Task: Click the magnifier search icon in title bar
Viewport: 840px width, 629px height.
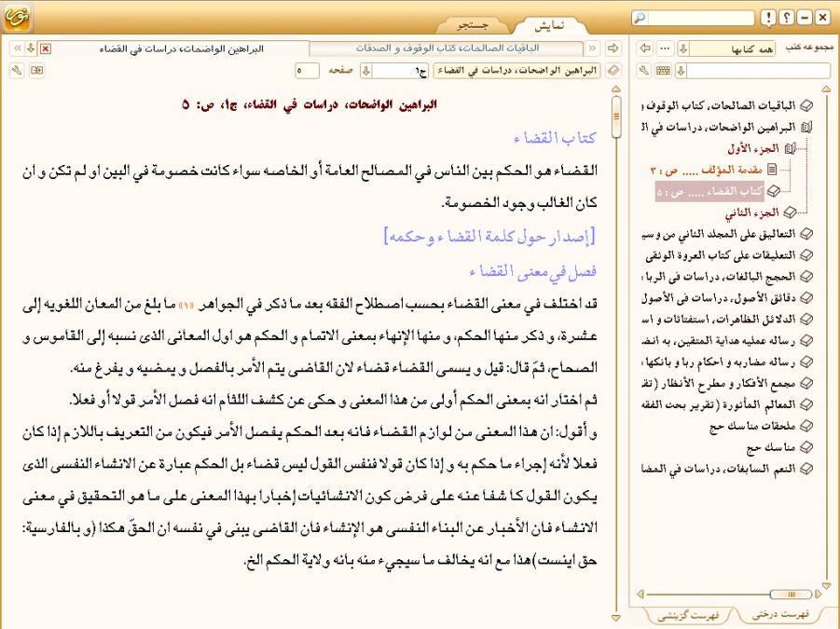Action: coord(666,18)
